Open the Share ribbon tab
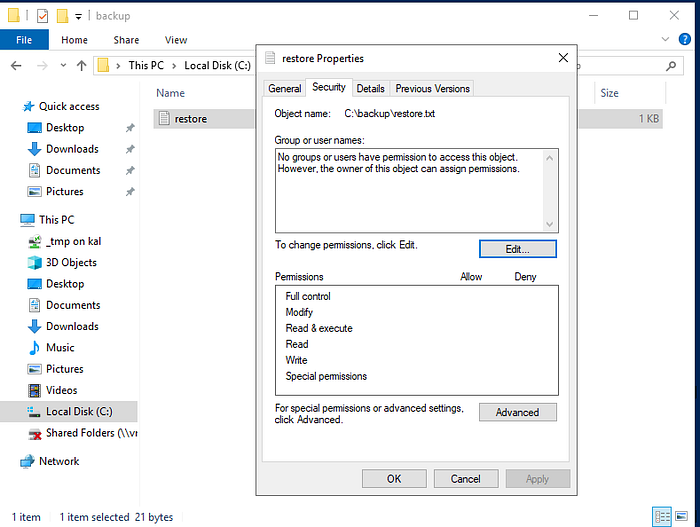 click(126, 40)
